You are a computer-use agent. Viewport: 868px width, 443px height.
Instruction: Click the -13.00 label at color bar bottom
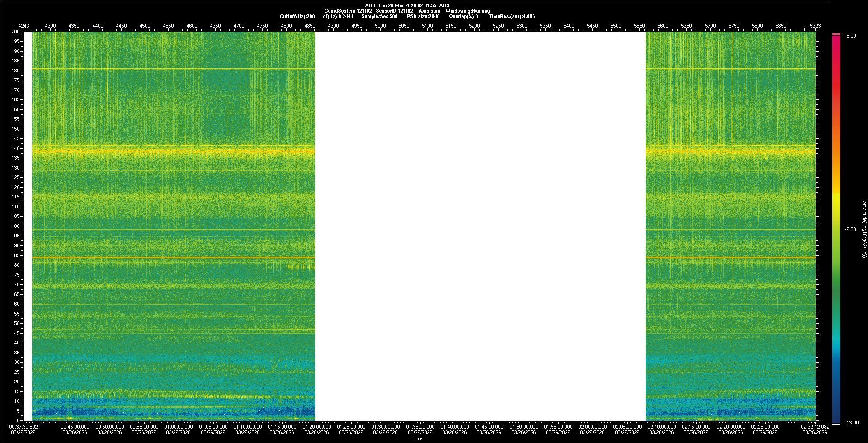click(x=851, y=423)
